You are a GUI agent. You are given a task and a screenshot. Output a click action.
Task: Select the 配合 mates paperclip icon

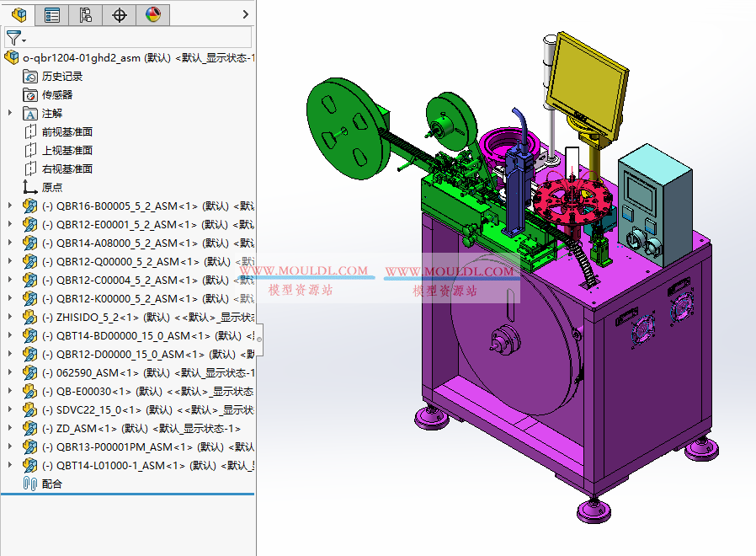click(28, 484)
